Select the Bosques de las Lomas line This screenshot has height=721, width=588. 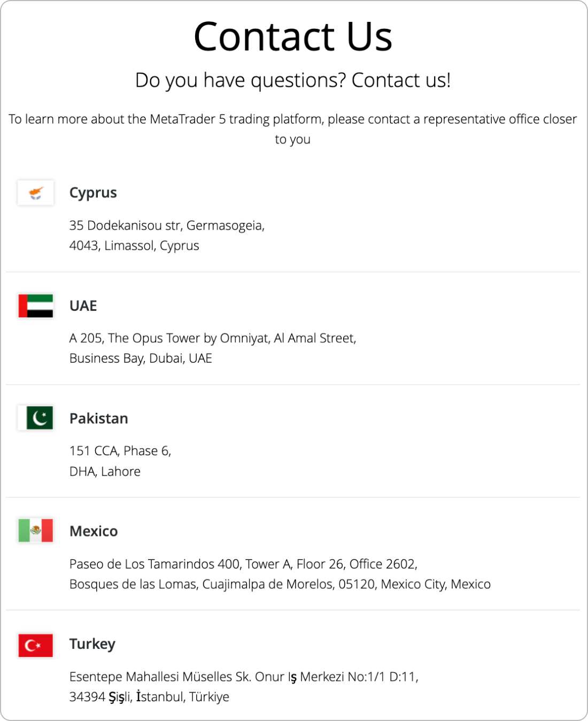pyautogui.click(x=280, y=585)
